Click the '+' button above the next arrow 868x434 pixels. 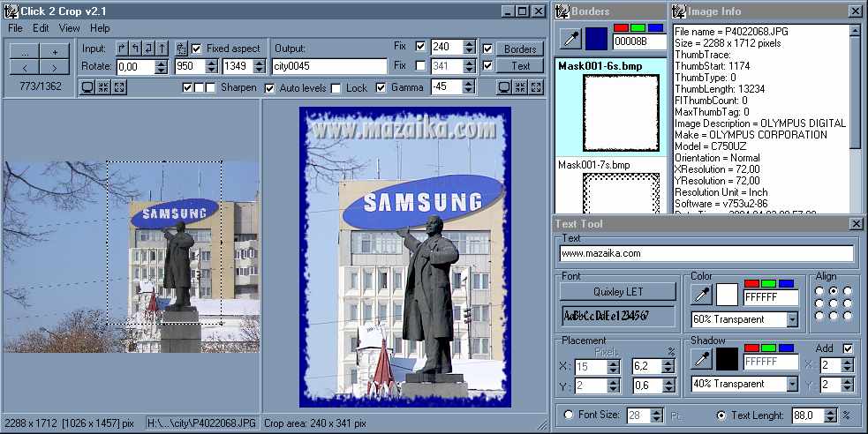click(54, 51)
